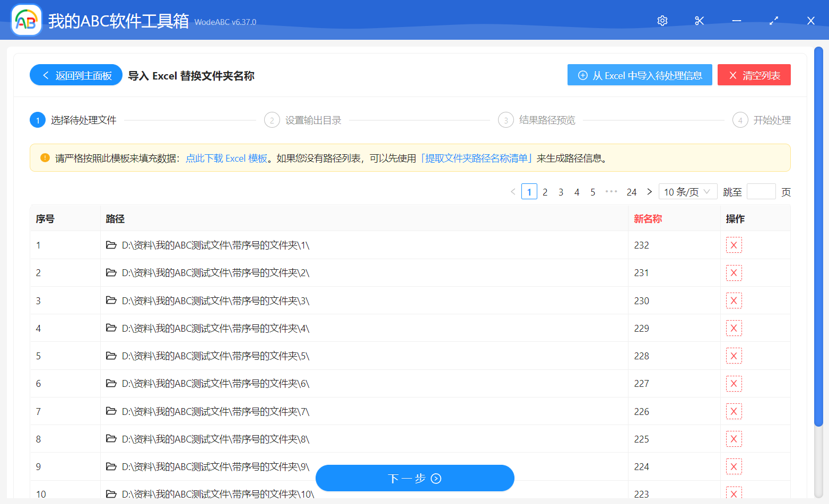Click the WodeABC app logo

pyautogui.click(x=27, y=21)
